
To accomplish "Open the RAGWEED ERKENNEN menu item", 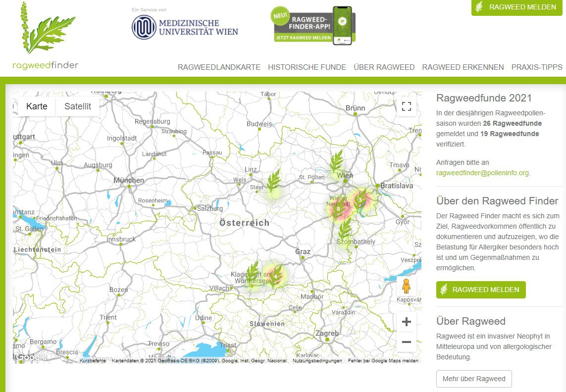I will click(463, 67).
